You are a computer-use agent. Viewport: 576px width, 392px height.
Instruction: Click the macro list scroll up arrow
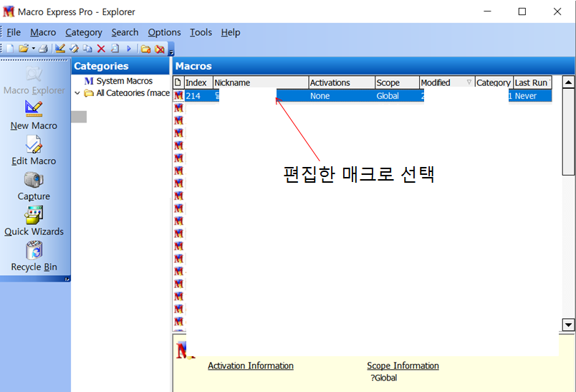pyautogui.click(x=568, y=82)
